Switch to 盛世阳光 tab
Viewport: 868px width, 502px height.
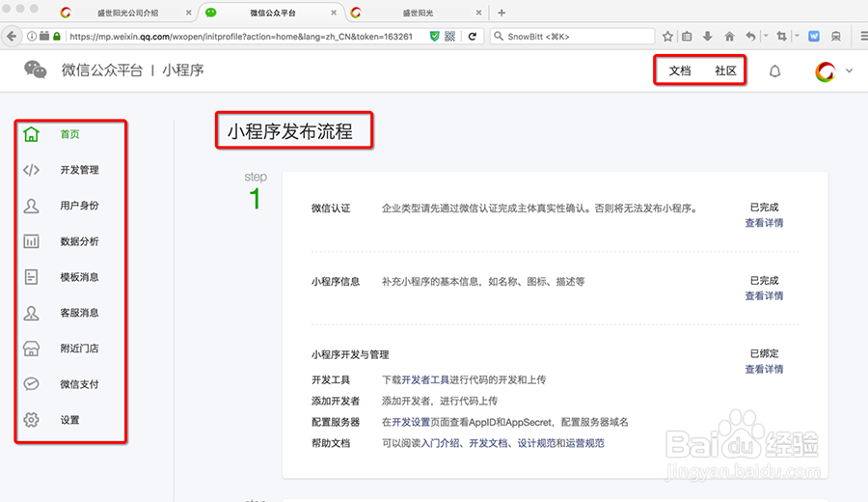click(x=418, y=13)
